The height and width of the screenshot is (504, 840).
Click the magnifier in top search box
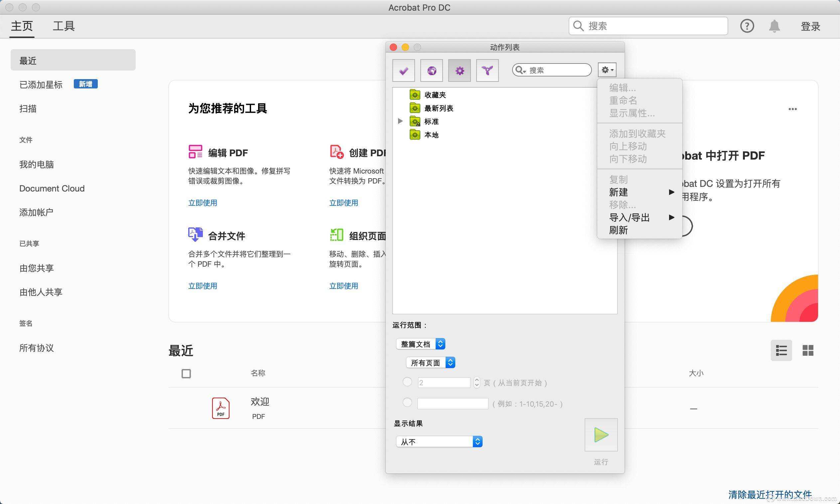[578, 26]
